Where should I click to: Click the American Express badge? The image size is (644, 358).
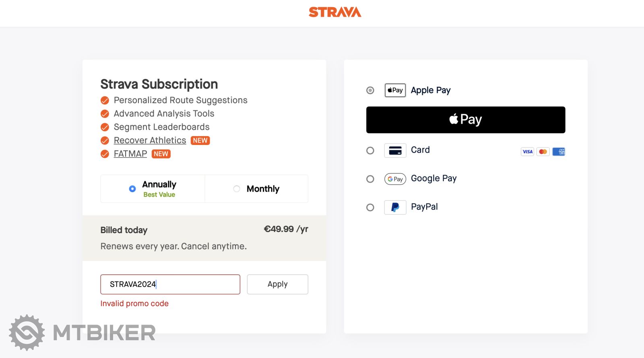[x=559, y=152]
